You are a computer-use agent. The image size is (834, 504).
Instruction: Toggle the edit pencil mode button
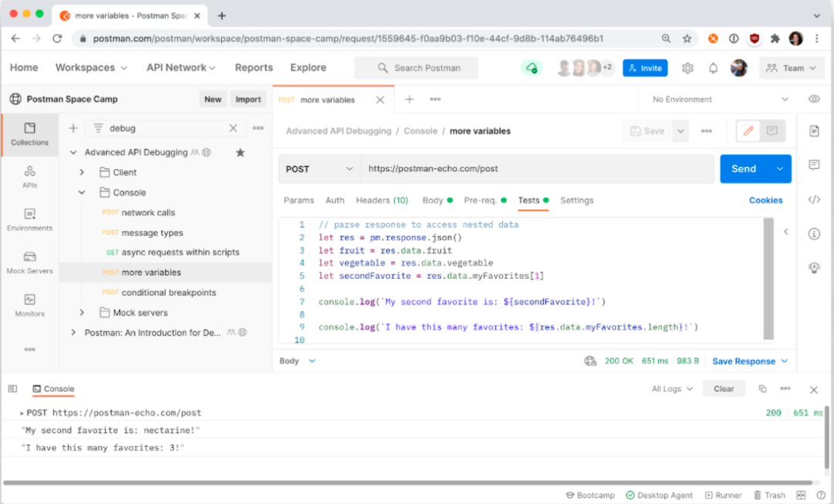tap(748, 131)
